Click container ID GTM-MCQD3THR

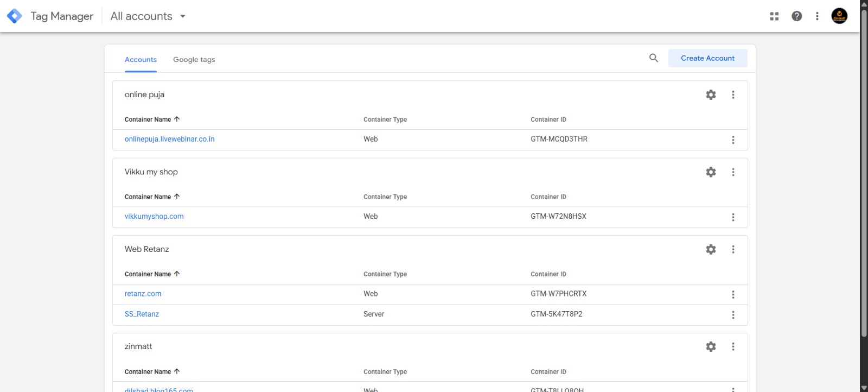[x=559, y=139]
